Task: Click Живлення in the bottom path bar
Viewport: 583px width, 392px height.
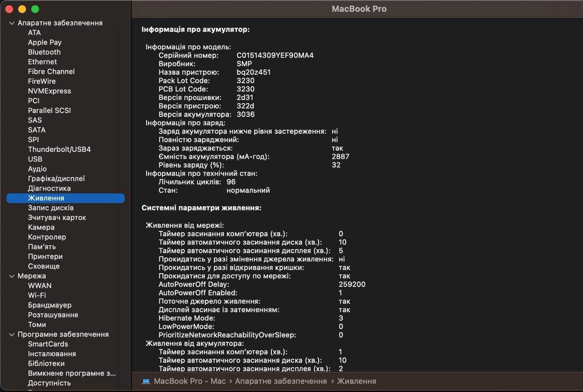Action: pos(357,381)
